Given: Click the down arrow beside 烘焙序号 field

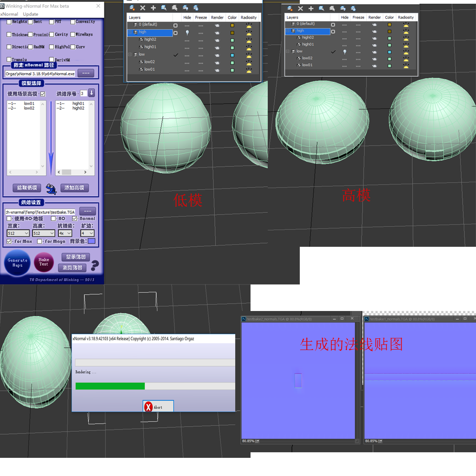Looking at the screenshot, I should (92, 93).
